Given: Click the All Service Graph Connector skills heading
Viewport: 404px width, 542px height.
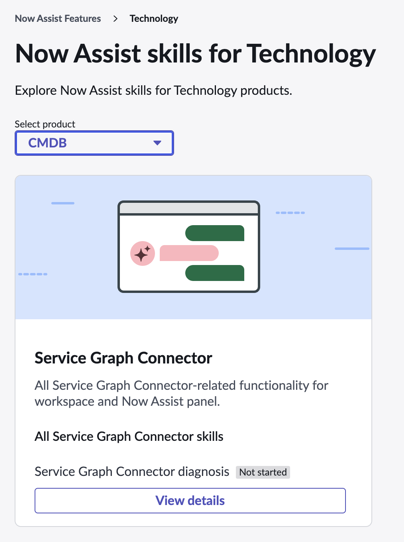Looking at the screenshot, I should [129, 436].
